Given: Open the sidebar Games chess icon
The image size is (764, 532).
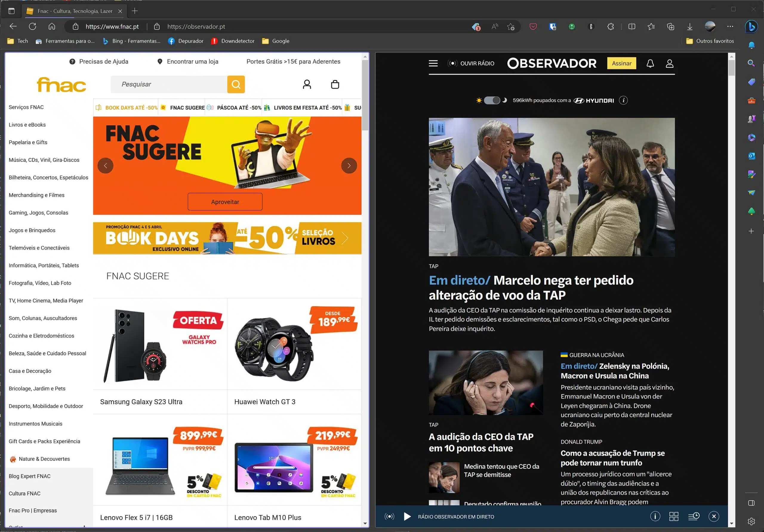Looking at the screenshot, I should tap(751, 119).
